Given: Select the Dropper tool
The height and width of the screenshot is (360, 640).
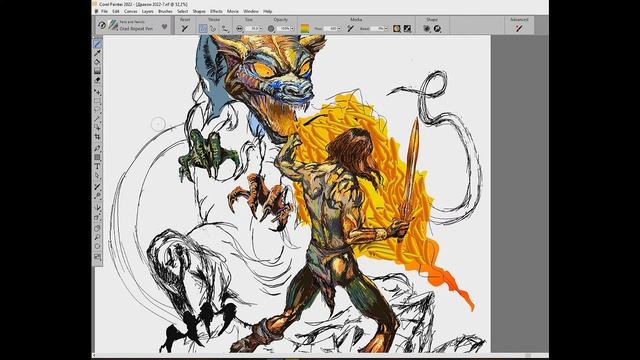Looking at the screenshot, I should pyautogui.click(x=97, y=53).
